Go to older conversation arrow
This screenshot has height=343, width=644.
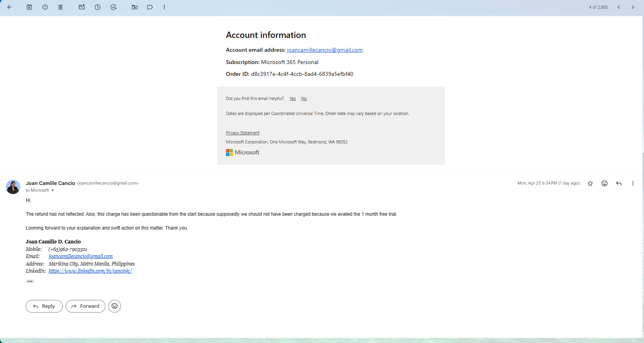(x=633, y=7)
